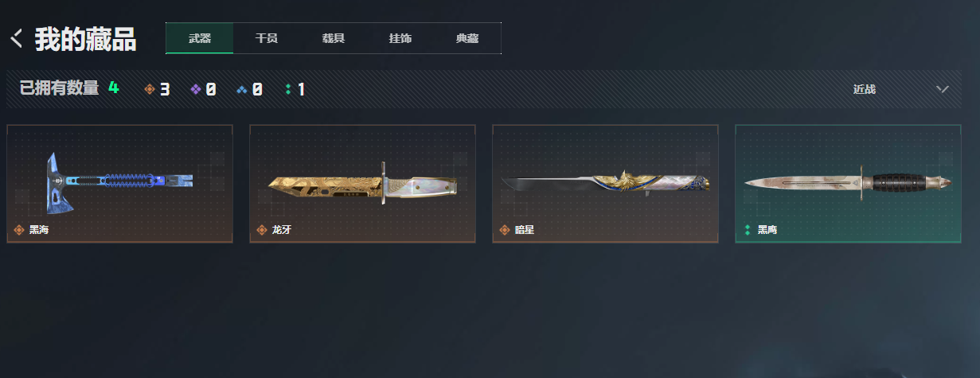Select the 龙牙 golden knife card
The image size is (980, 378).
362,184
